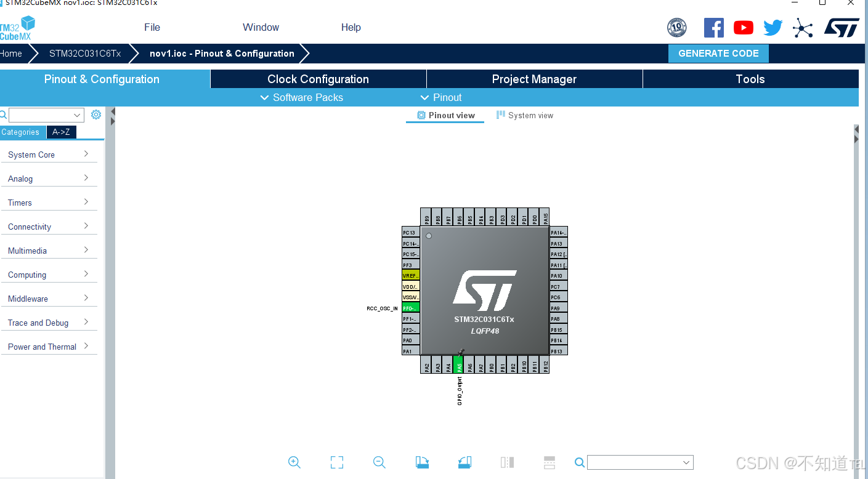Click pin PA10 on the chip
Image resolution: width=868 pixels, height=479 pixels.
pyautogui.click(x=559, y=276)
